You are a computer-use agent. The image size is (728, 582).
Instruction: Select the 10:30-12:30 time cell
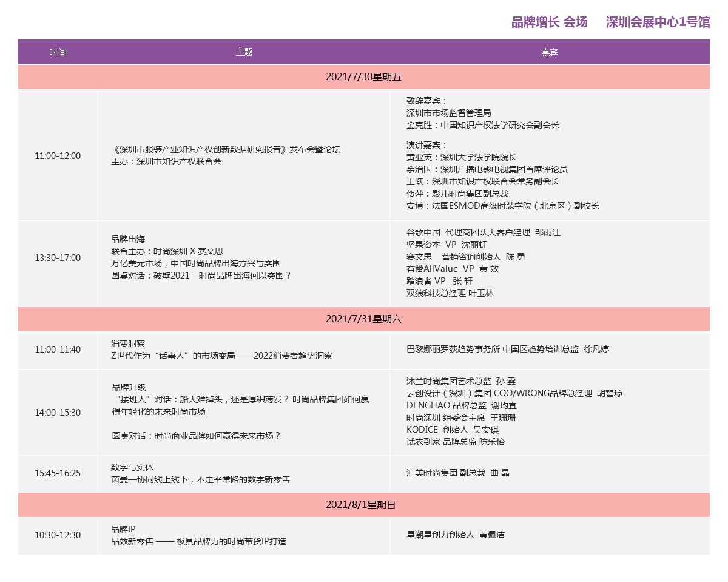(58, 535)
